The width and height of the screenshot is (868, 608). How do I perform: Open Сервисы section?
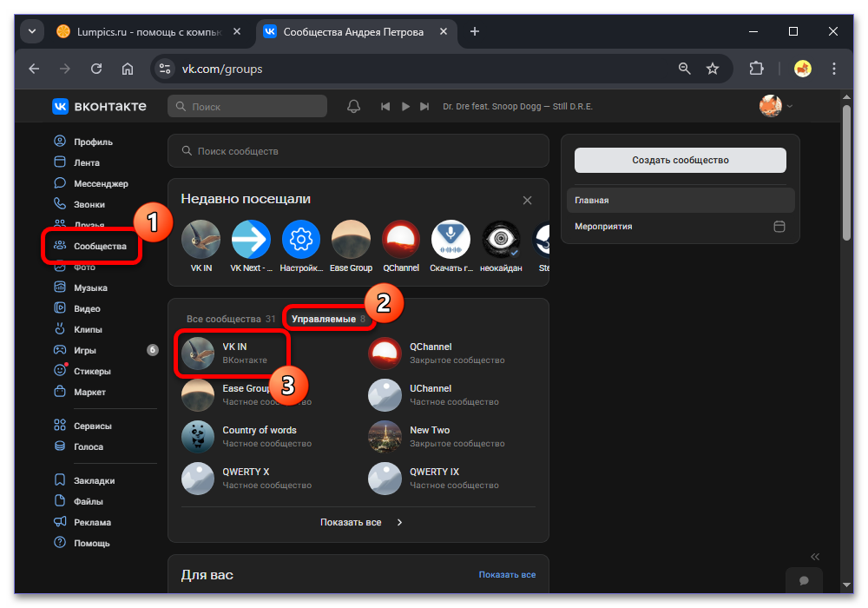click(x=82, y=426)
